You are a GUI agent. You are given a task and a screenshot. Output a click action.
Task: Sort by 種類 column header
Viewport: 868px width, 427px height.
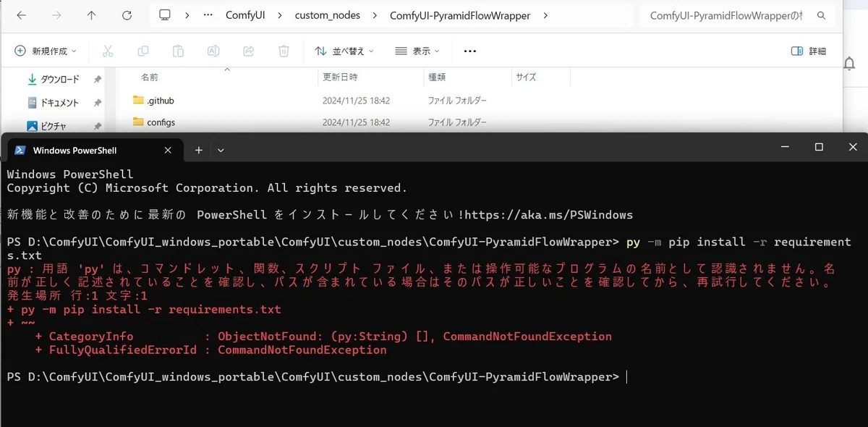pyautogui.click(x=437, y=77)
